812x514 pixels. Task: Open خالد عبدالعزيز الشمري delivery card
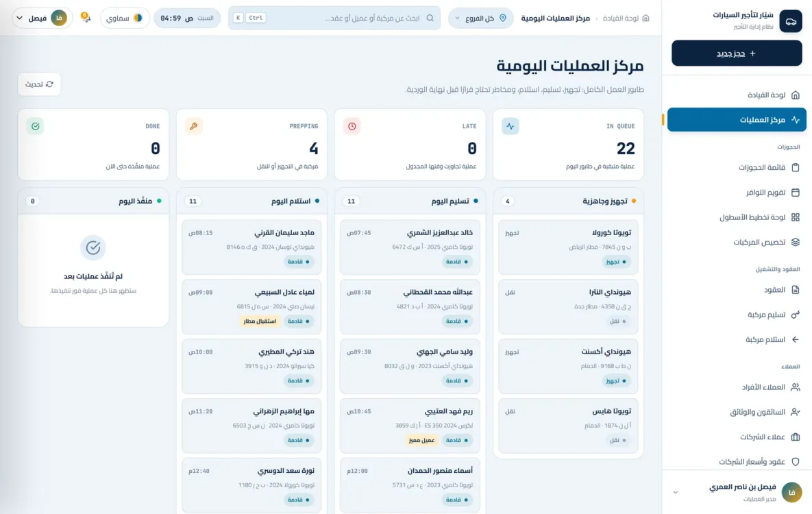tap(410, 247)
